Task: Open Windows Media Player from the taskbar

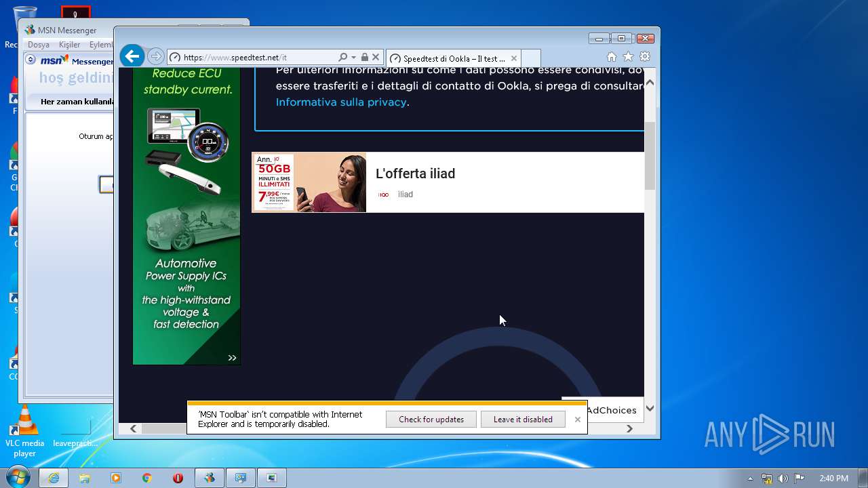Action: (116, 478)
